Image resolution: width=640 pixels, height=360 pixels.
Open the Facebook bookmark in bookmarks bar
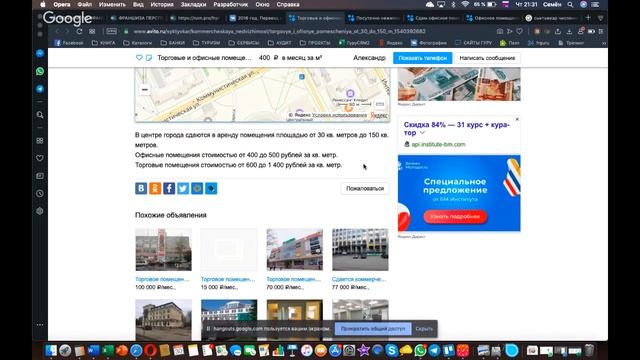[x=69, y=43]
